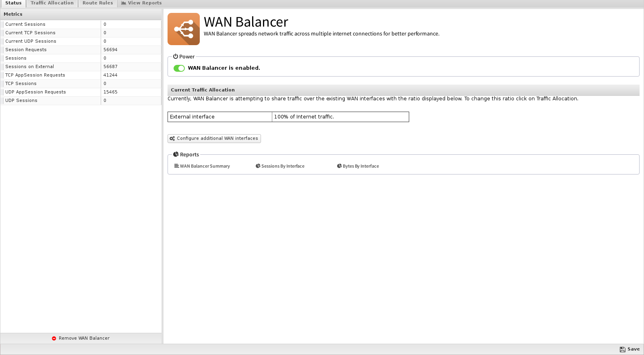Image resolution: width=644 pixels, height=355 pixels.
Task: Select the UDP AppSession Requests label
Action: tap(35, 92)
